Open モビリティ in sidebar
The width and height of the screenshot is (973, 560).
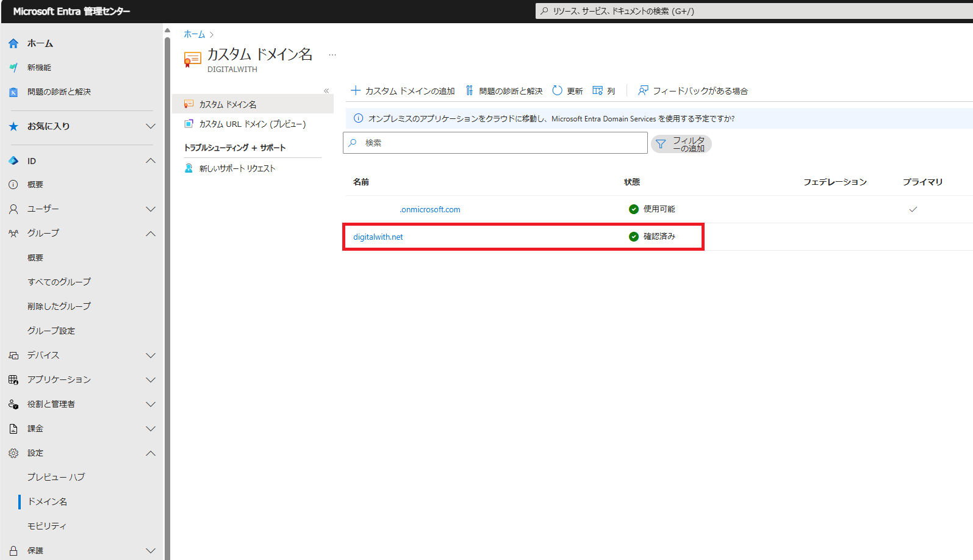pos(47,526)
